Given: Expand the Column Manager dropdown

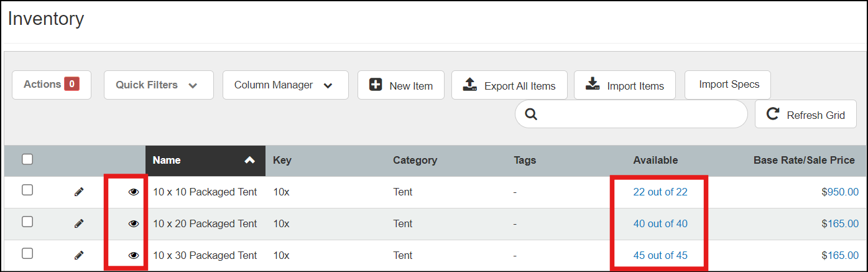Looking at the screenshot, I should (x=285, y=85).
